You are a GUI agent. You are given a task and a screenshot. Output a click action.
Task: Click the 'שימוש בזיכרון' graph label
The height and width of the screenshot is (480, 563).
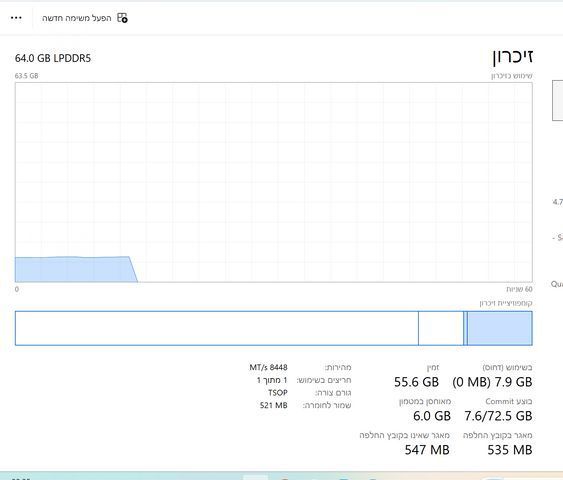click(512, 76)
